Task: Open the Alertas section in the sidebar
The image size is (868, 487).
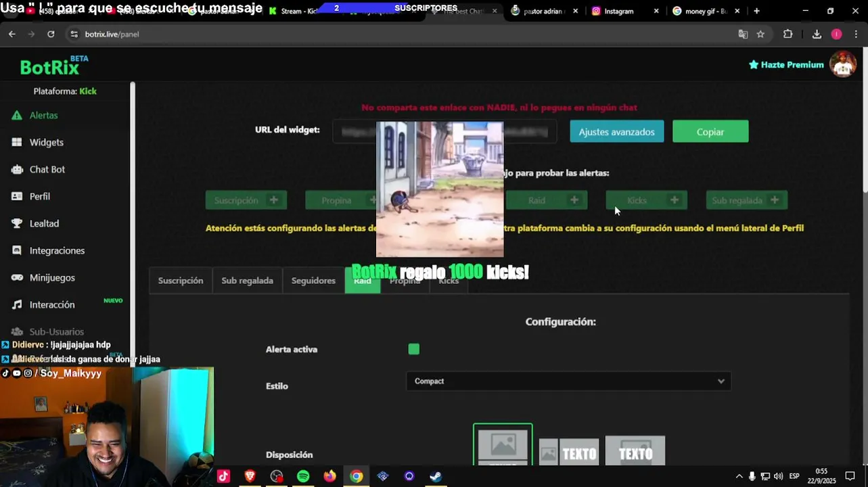Action: [43, 116]
